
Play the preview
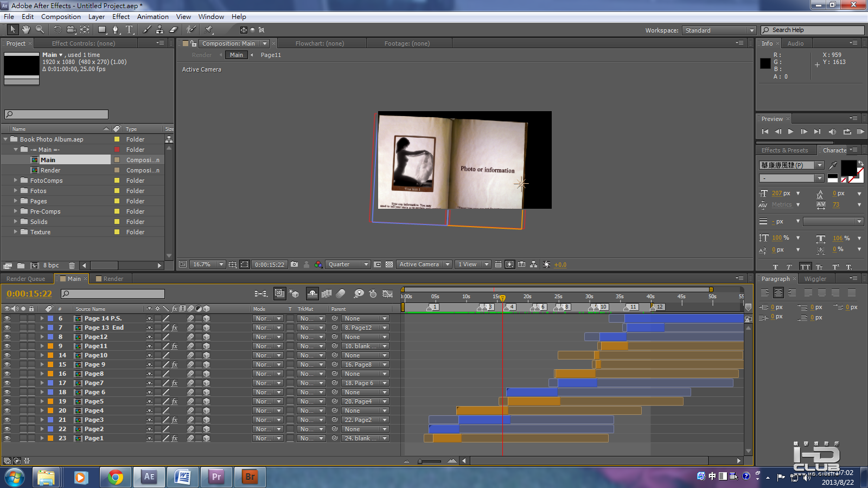(x=790, y=132)
